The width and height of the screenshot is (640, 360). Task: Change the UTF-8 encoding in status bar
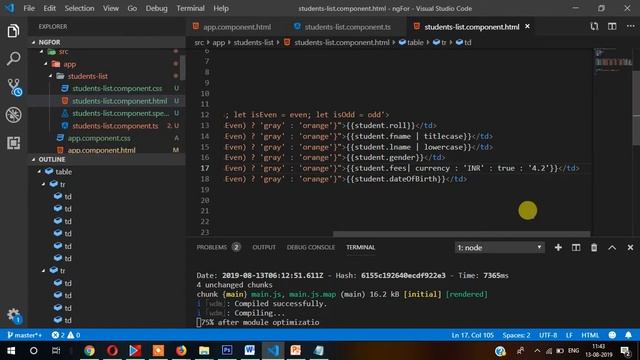[548, 335]
